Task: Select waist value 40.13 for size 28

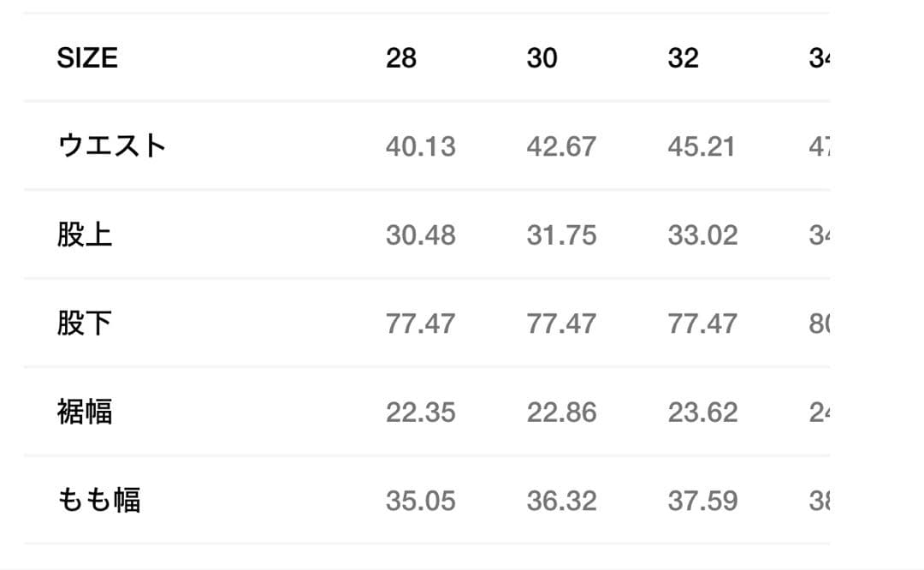Action: click(x=420, y=147)
